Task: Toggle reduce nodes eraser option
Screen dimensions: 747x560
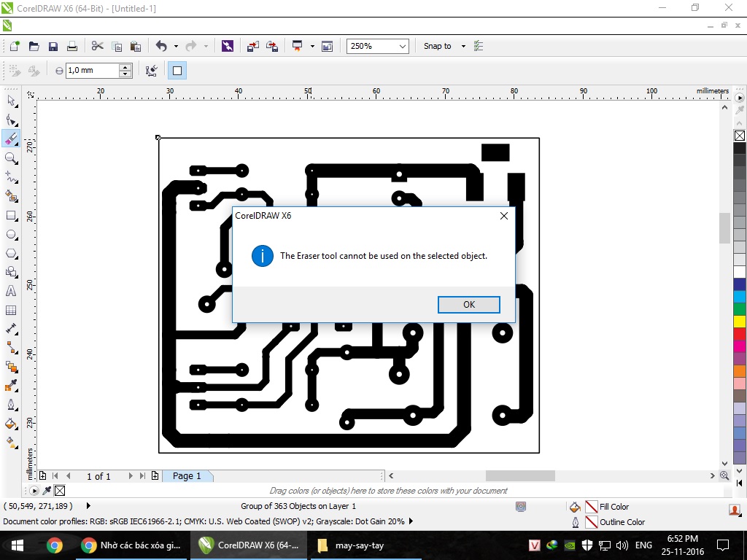Action: [151, 71]
